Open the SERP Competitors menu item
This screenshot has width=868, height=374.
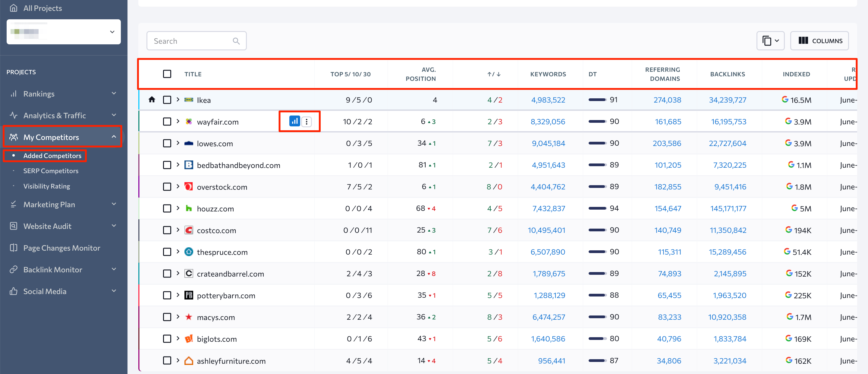click(x=51, y=171)
